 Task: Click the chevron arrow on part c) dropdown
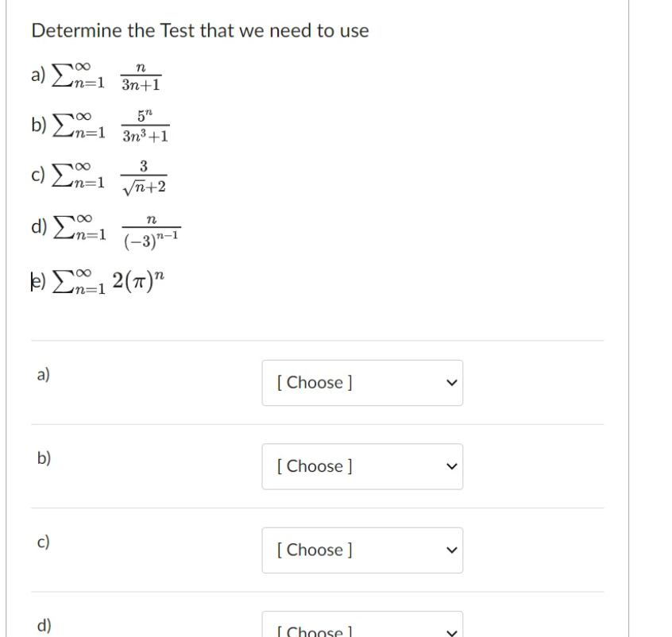[451, 550]
